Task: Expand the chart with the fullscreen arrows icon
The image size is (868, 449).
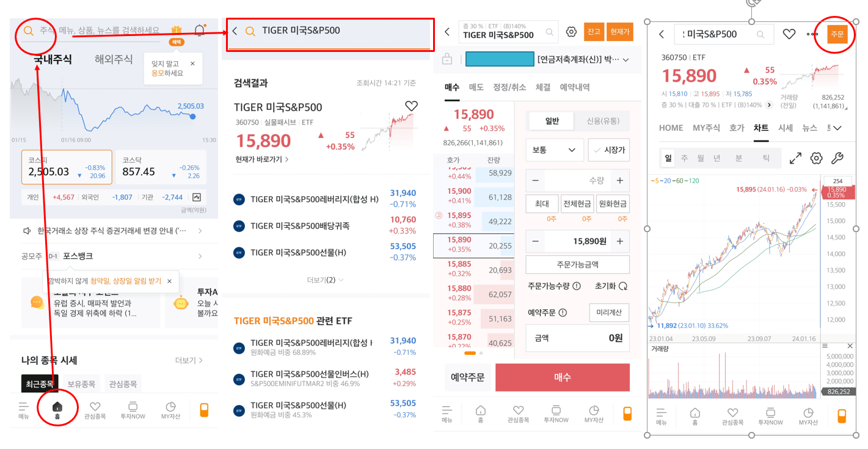Action: click(795, 158)
